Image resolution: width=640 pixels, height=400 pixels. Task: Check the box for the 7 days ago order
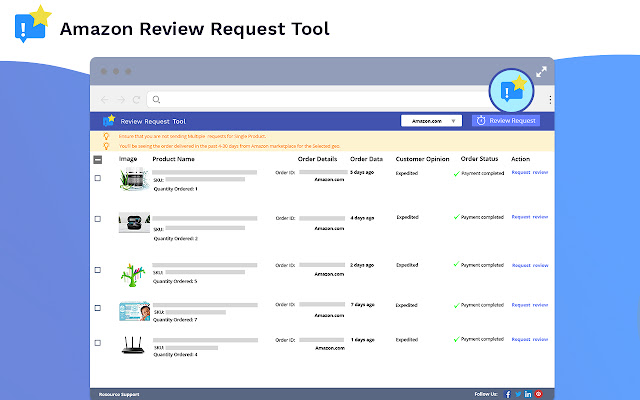point(98,308)
